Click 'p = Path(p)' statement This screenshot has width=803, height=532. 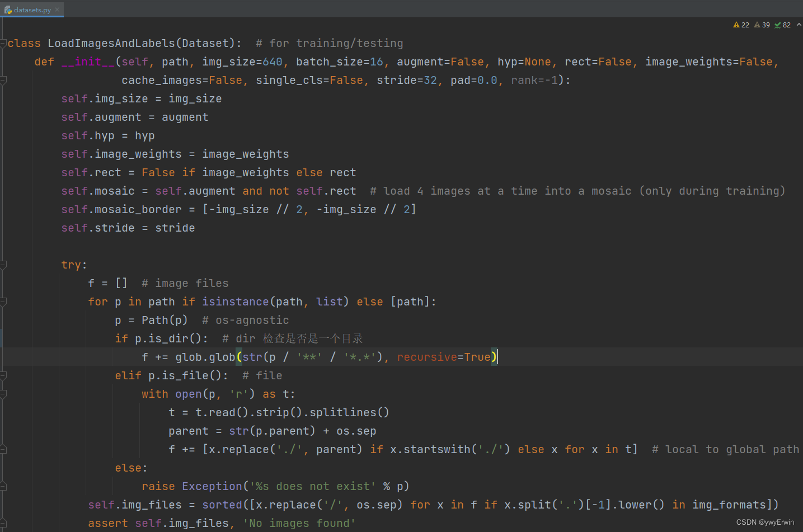point(152,321)
